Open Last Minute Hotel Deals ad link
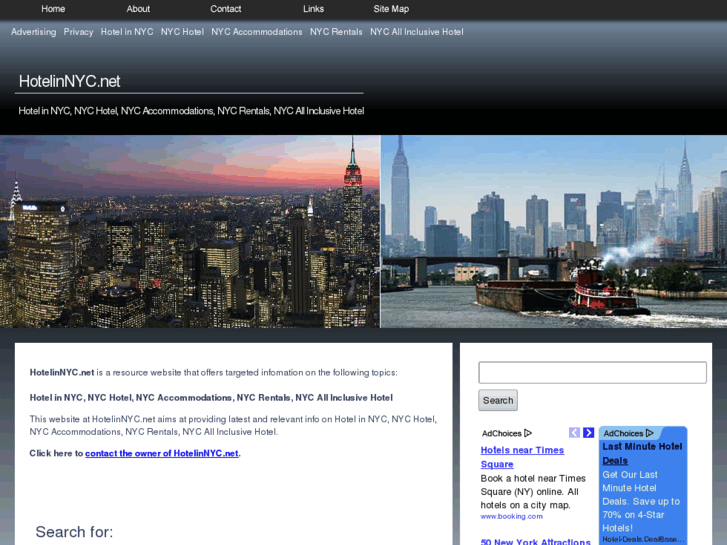The width and height of the screenshot is (727, 545). (642, 454)
